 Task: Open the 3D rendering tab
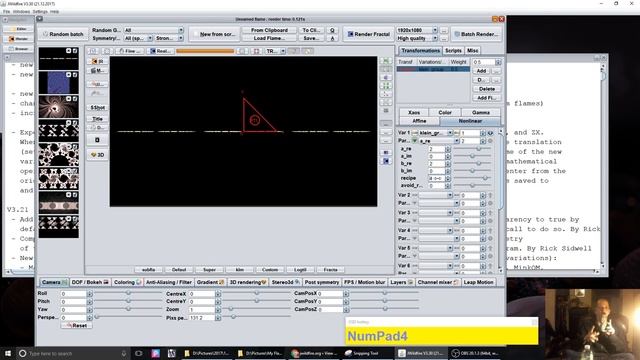pos(248,282)
